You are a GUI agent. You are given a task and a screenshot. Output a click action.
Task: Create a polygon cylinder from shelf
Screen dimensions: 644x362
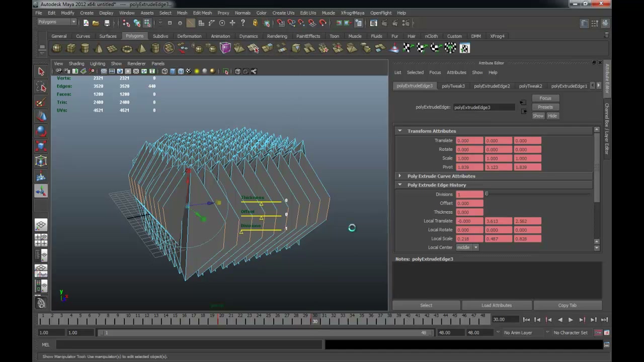tap(85, 48)
